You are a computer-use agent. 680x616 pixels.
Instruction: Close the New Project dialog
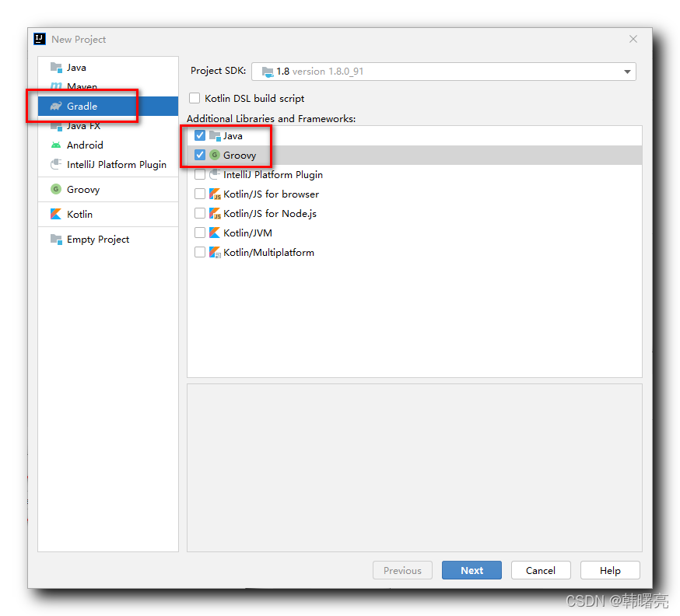pos(633,39)
